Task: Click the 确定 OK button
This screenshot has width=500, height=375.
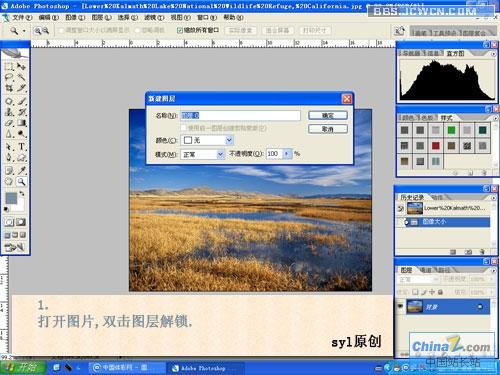Action: point(328,116)
